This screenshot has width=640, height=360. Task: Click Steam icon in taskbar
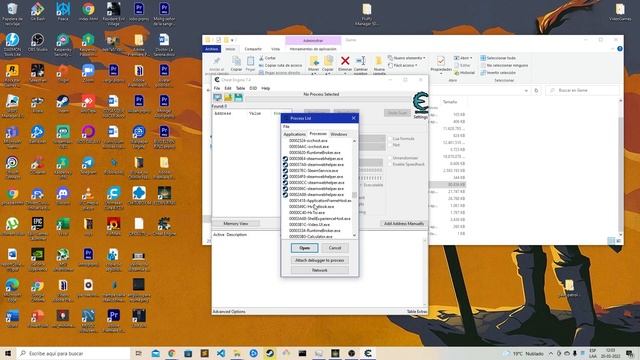270,353
